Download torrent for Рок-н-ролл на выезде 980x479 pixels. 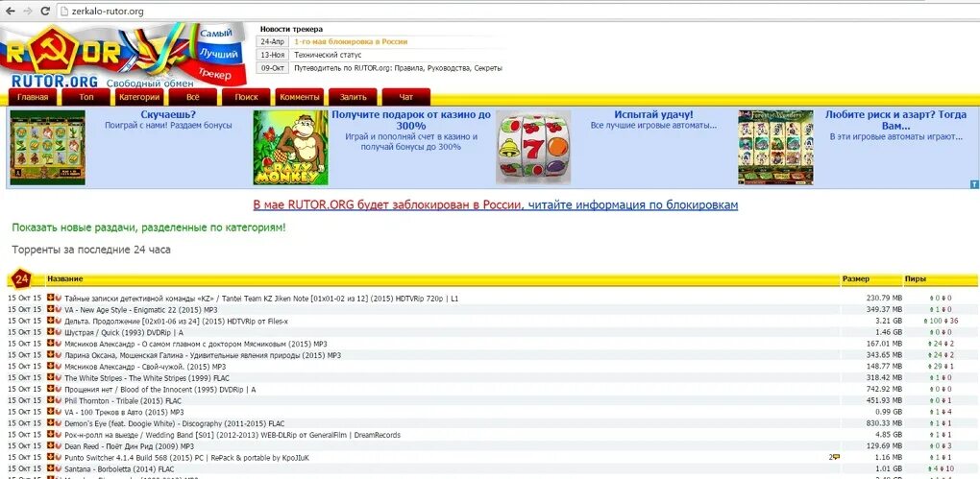51,434
